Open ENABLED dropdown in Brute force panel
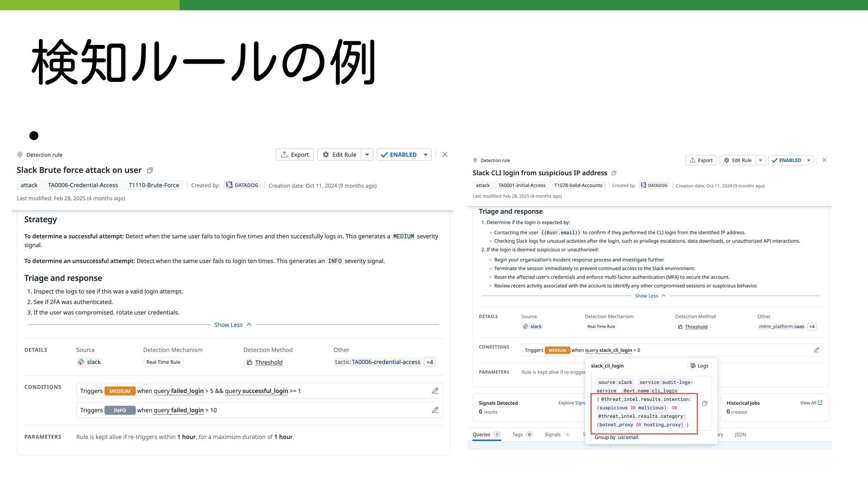Screen dimensions: 868x489 coord(425,155)
